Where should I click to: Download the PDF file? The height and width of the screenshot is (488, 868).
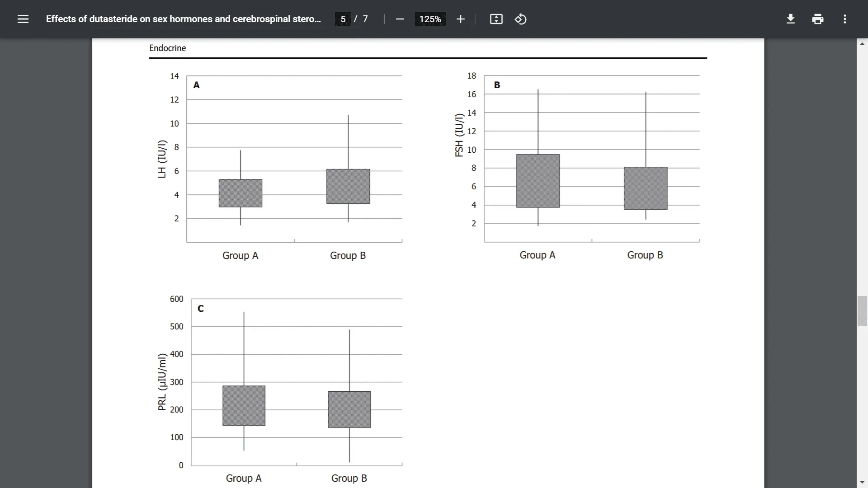point(790,19)
